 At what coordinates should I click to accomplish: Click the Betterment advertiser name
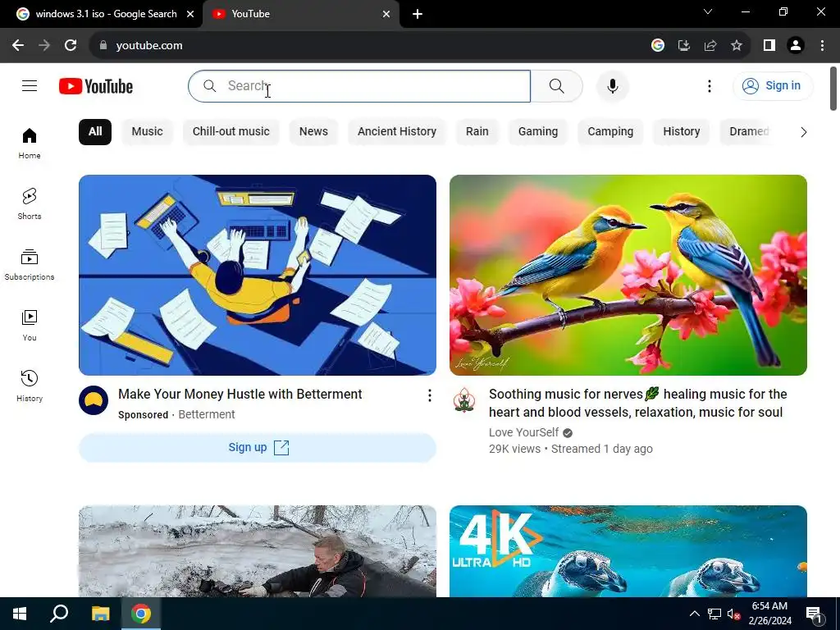coord(206,414)
